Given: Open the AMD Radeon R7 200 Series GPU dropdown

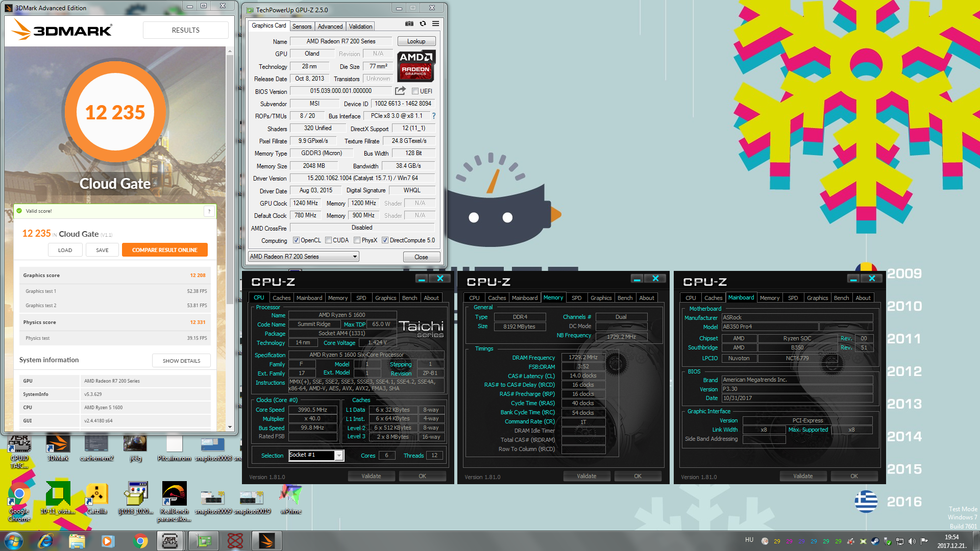Looking at the screenshot, I should pos(304,257).
